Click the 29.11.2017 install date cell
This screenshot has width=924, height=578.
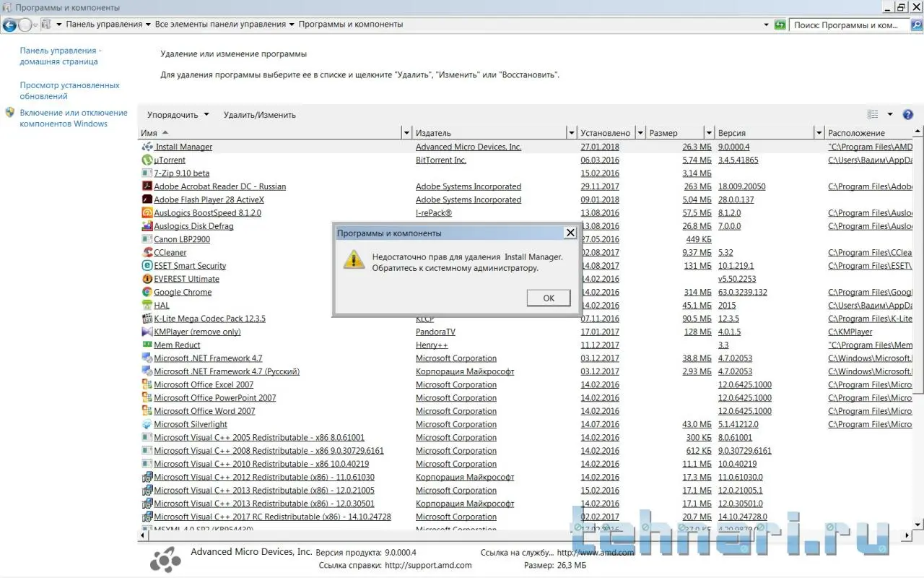[x=600, y=186]
